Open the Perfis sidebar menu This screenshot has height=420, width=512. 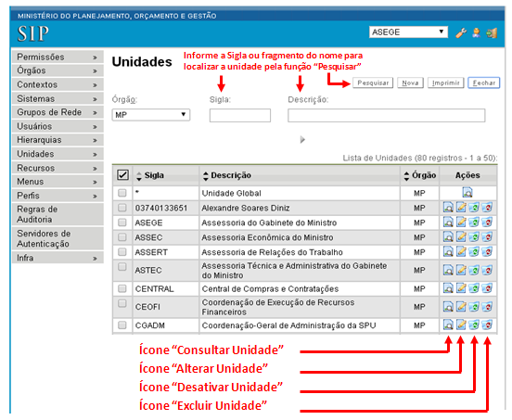click(58, 196)
